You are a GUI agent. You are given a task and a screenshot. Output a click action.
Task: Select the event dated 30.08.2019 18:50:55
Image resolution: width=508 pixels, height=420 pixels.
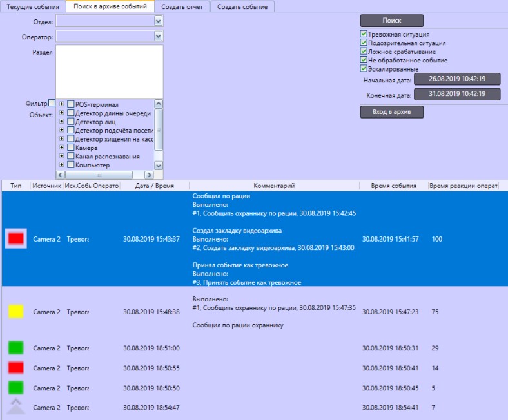pyautogui.click(x=255, y=368)
